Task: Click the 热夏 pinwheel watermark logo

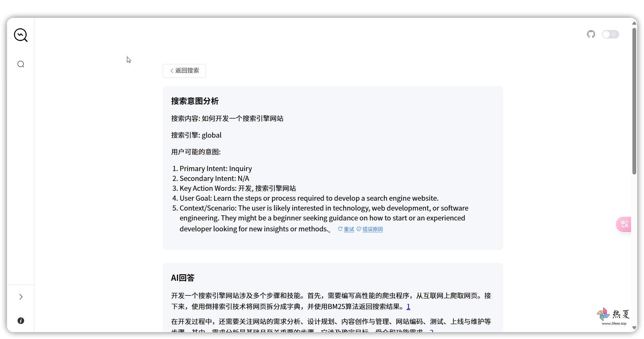Action: click(603, 314)
